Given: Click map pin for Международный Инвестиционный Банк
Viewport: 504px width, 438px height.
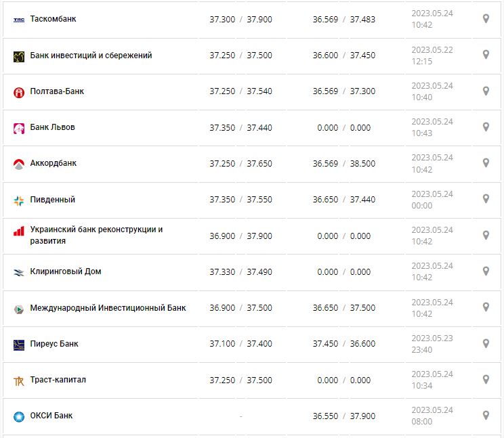Looking at the screenshot, I should (486, 307).
